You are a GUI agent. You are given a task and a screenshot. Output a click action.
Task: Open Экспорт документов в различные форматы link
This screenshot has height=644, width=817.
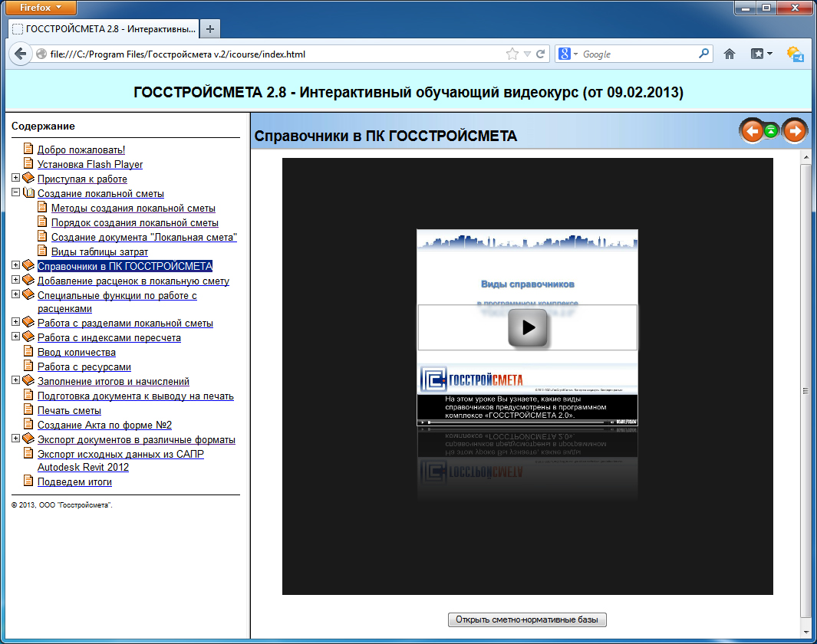pos(137,440)
